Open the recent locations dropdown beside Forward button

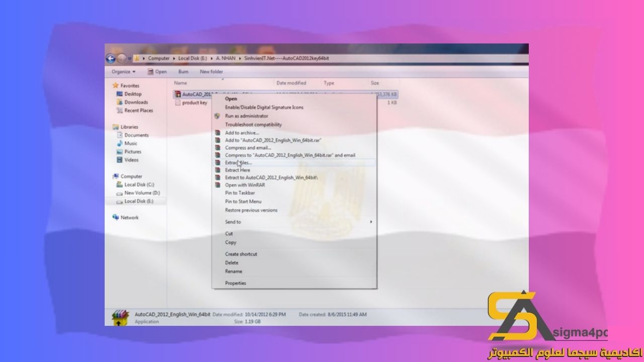(x=130, y=58)
